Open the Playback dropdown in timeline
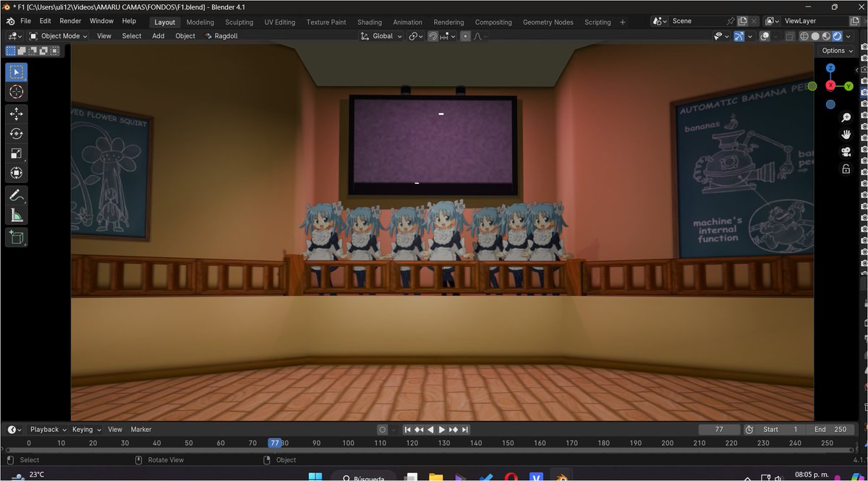This screenshot has width=868, height=481. pyautogui.click(x=48, y=430)
